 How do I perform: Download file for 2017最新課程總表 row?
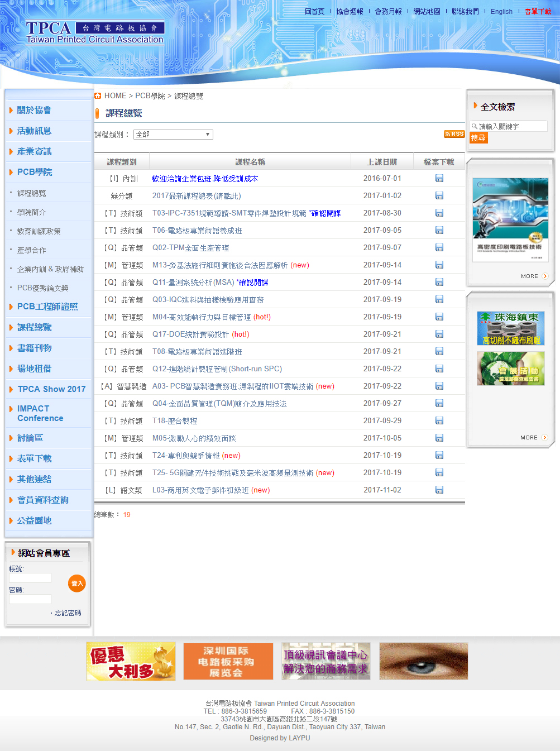click(439, 196)
